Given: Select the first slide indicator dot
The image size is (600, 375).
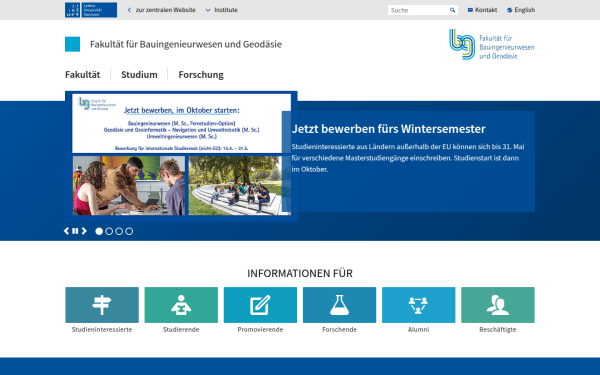Looking at the screenshot, I should pos(99,231).
